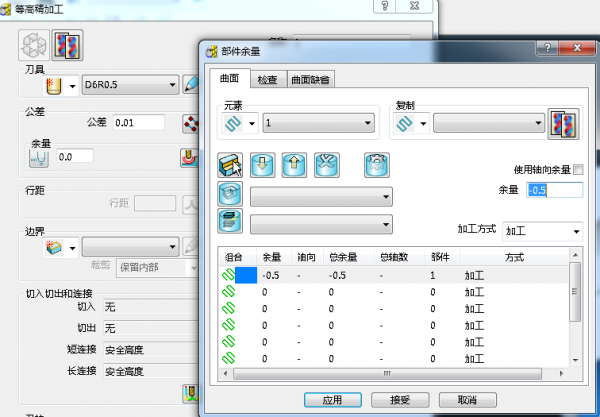
Task: Switch to the 曲面 tab
Action: click(230, 78)
